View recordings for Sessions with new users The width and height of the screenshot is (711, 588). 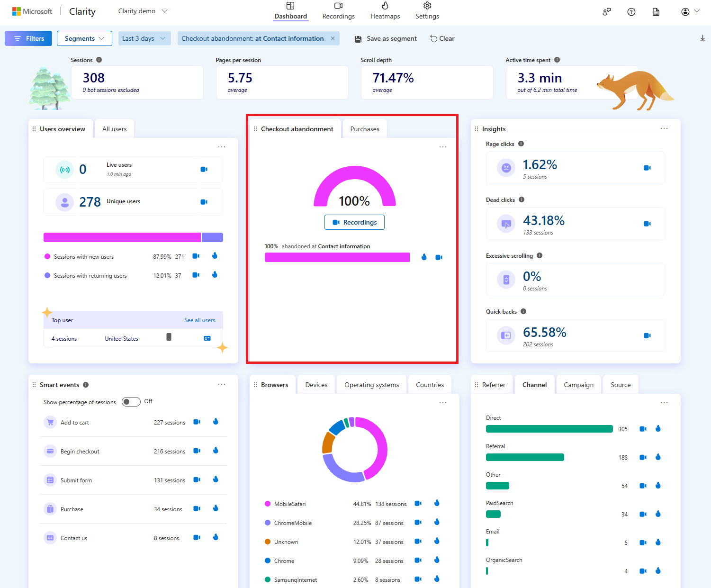[x=196, y=256]
